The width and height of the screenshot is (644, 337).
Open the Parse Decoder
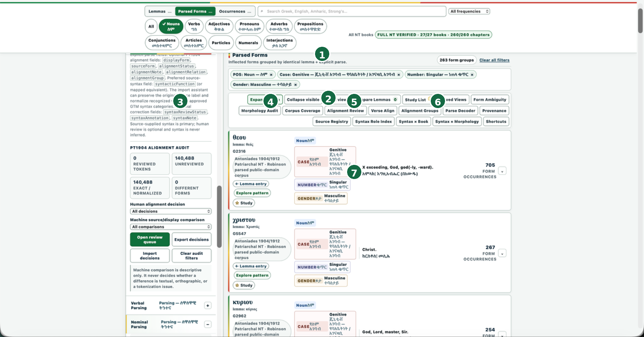460,111
